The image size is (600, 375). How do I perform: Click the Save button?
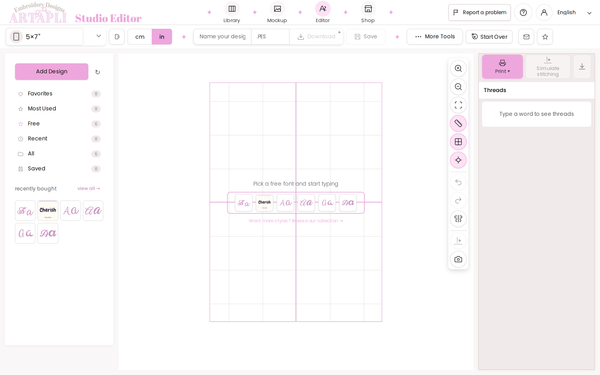366,37
